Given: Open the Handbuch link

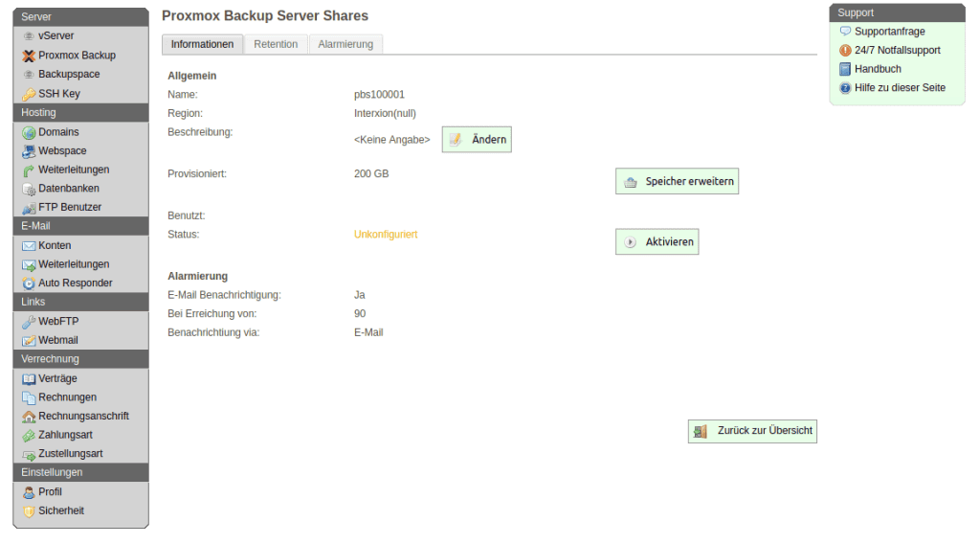Looking at the screenshot, I should pyautogui.click(x=879, y=69).
